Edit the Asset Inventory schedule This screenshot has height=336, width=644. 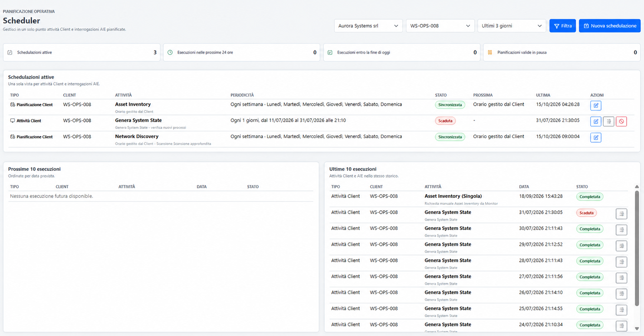point(596,106)
